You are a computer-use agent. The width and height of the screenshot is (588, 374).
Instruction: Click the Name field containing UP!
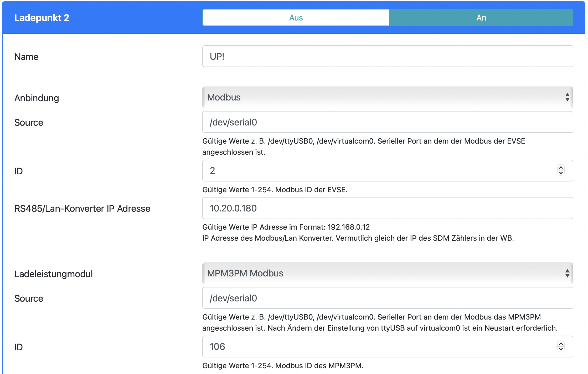click(x=387, y=56)
